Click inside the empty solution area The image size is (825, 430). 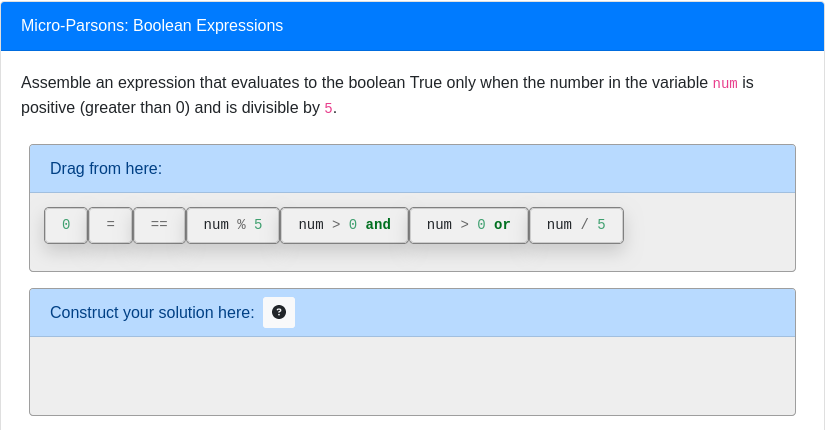[412, 375]
